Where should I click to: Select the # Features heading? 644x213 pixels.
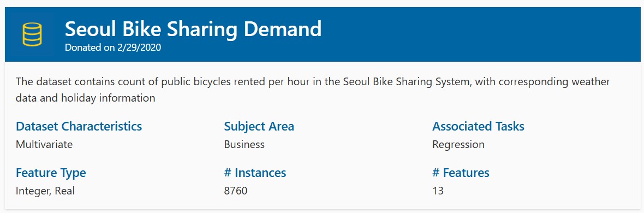(461, 173)
